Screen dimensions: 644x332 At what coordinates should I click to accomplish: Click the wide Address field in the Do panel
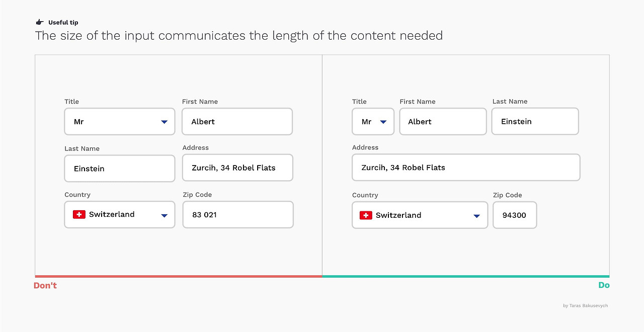pyautogui.click(x=465, y=168)
